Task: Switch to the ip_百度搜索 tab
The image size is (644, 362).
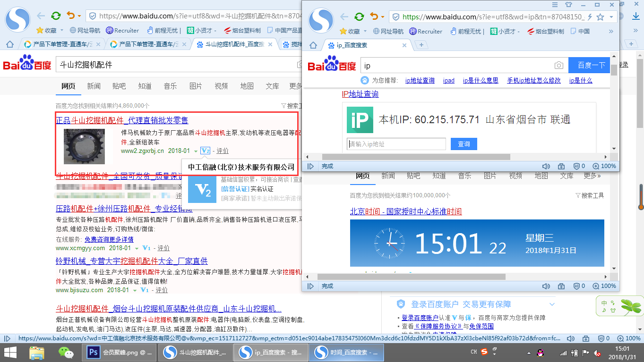Action: [x=363, y=45]
